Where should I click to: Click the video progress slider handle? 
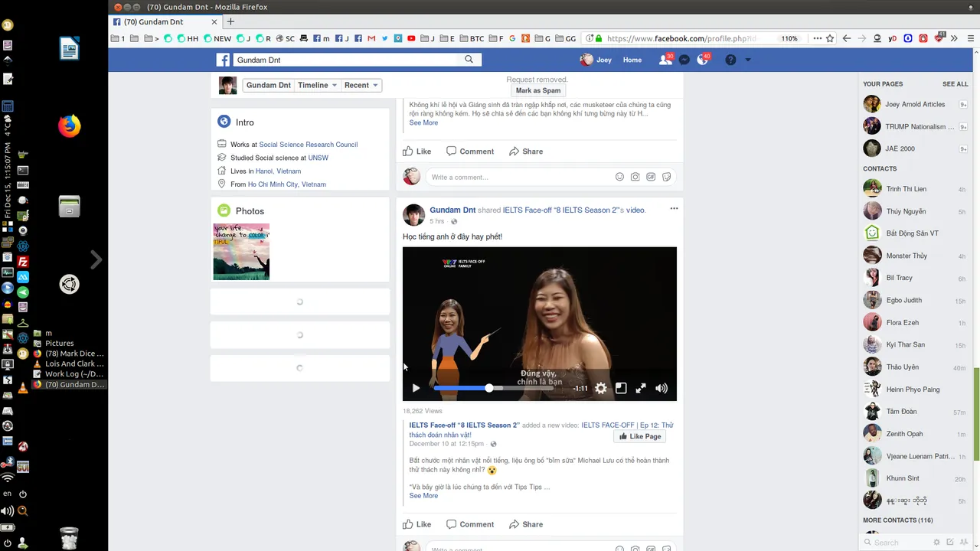[489, 388]
